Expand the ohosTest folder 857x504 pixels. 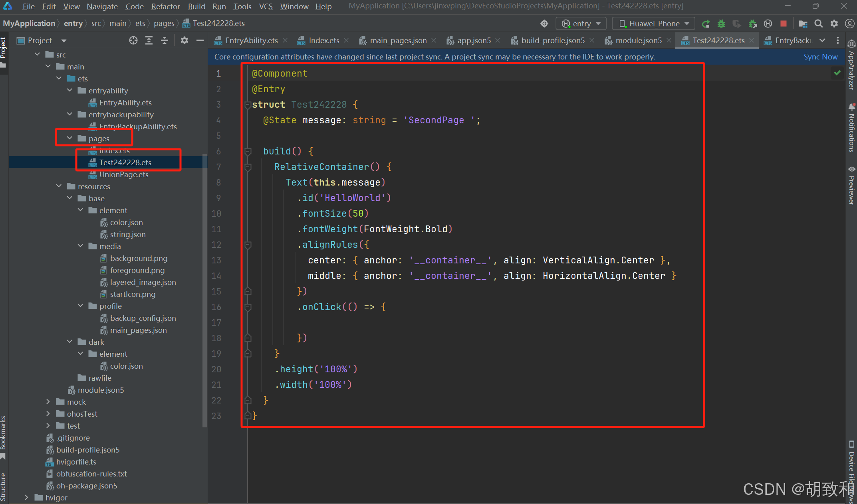tap(48, 414)
